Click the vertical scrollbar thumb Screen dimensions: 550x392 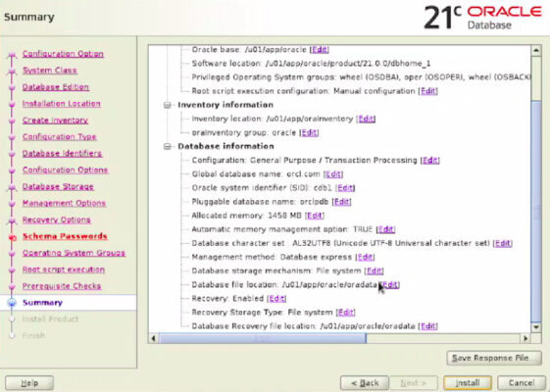[536, 212]
